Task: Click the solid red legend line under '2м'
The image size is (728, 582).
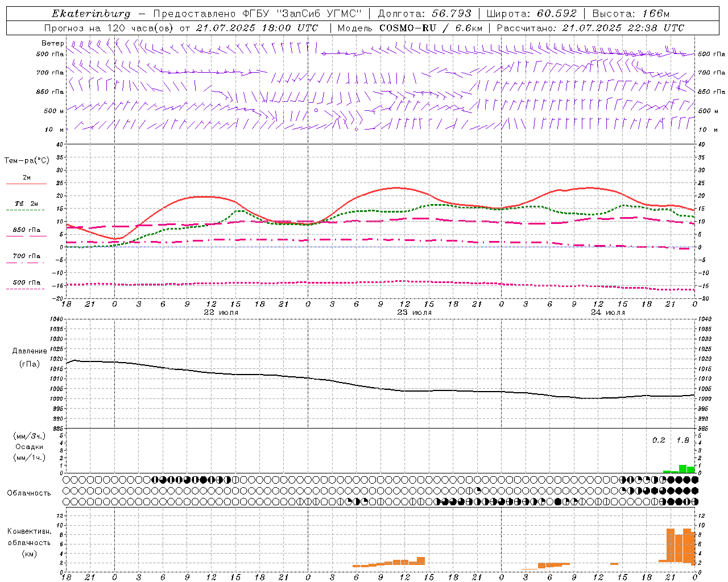Action: [26, 184]
